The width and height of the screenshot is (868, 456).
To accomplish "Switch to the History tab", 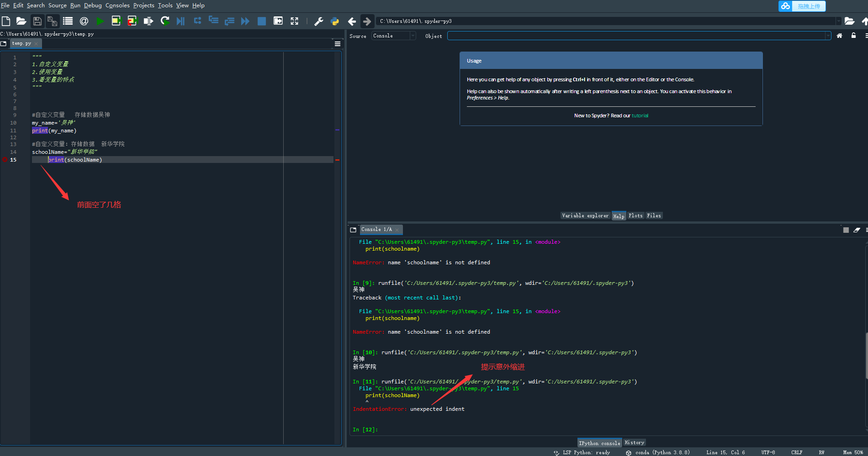I will pos(634,442).
